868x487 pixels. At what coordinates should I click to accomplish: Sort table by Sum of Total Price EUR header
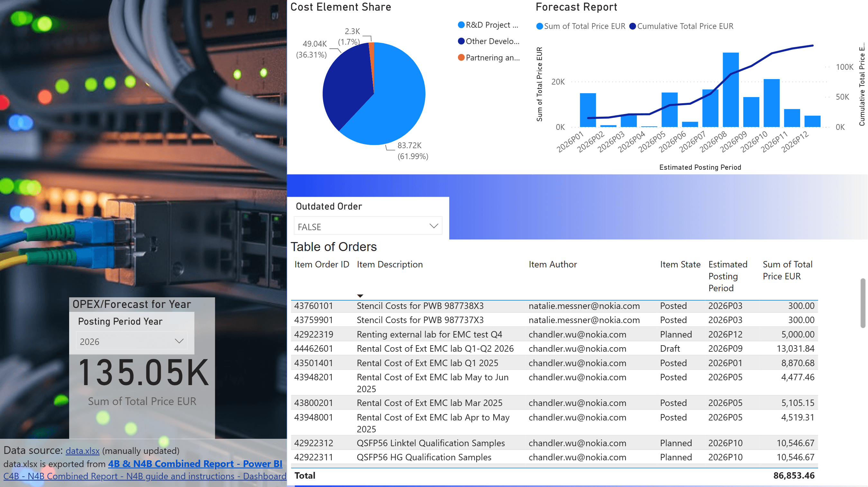788,270
